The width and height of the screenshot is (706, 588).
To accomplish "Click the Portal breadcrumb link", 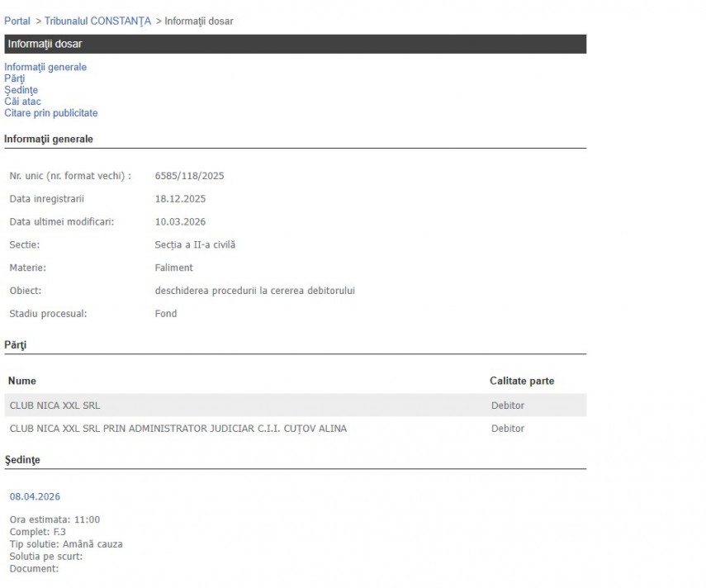I will 17,21.
